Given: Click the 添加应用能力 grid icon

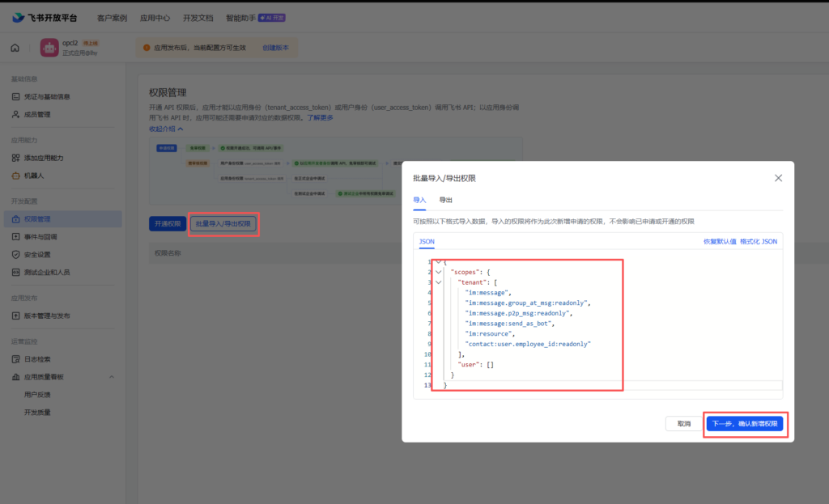Looking at the screenshot, I should (x=15, y=158).
